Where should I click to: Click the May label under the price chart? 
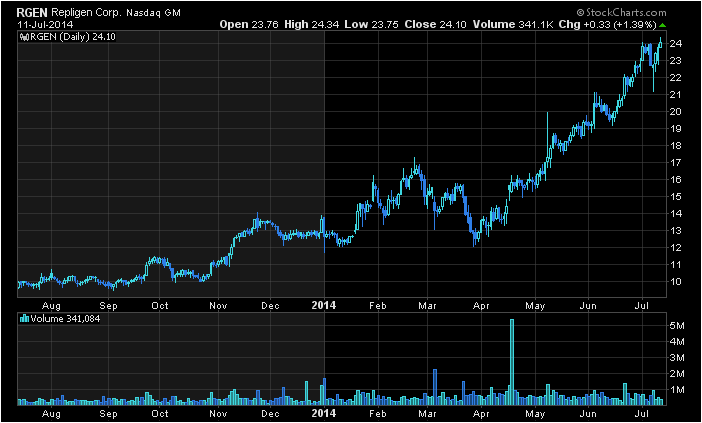(535, 306)
